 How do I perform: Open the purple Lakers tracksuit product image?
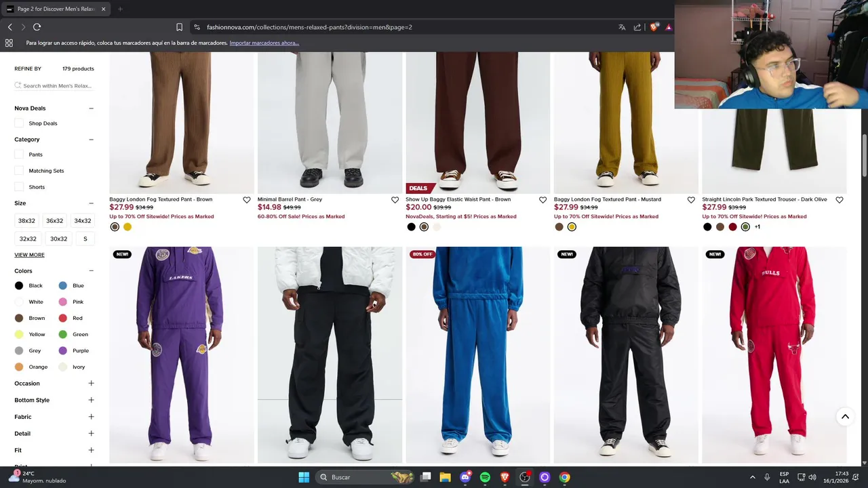(x=182, y=354)
